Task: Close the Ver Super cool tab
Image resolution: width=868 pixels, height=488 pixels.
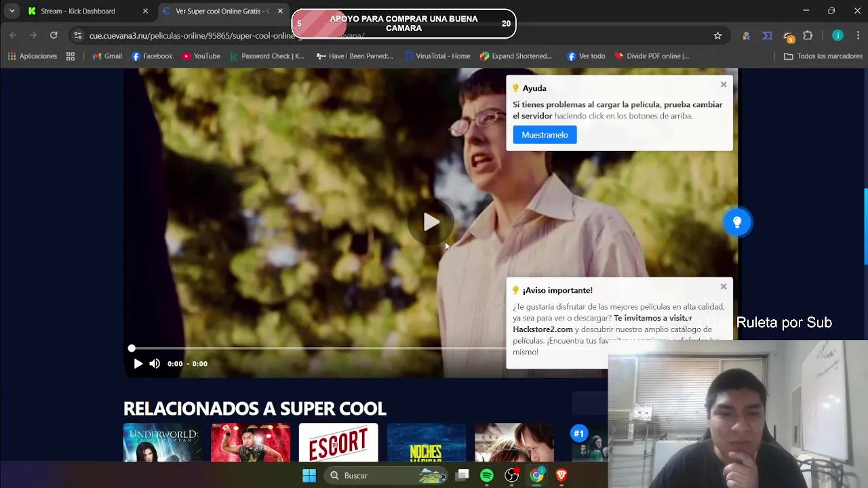Action: click(x=280, y=11)
